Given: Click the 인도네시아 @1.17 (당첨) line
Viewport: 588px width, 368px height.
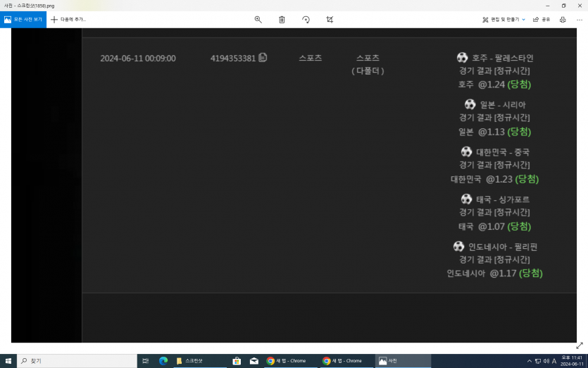Looking at the screenshot, I should tap(494, 274).
